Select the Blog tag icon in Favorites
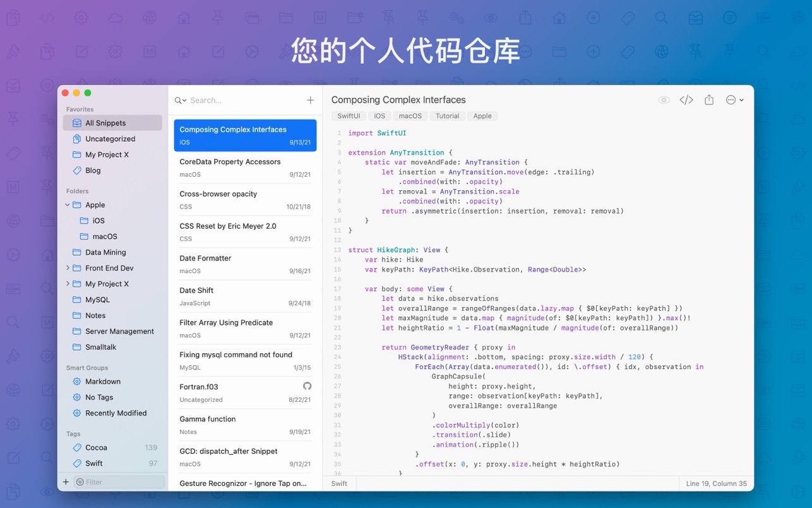The height and width of the screenshot is (508, 812). (x=76, y=171)
